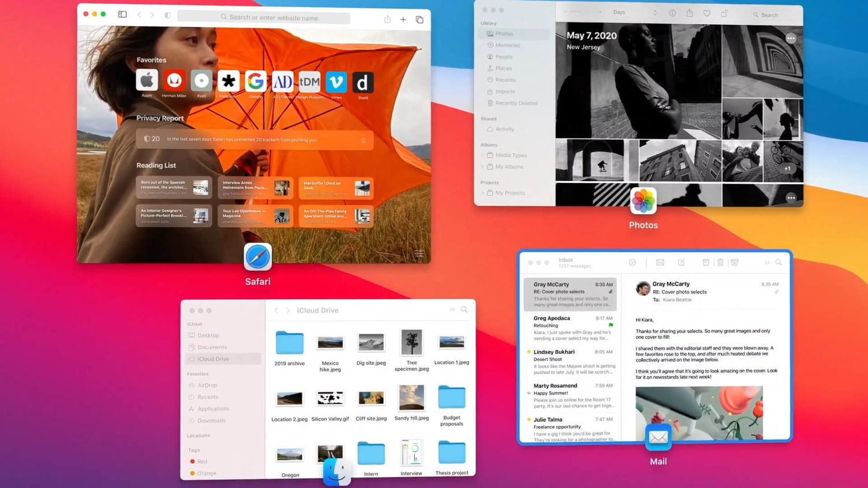Add a new tab in Safari
Viewport: 868px width, 488px height.
click(x=403, y=20)
